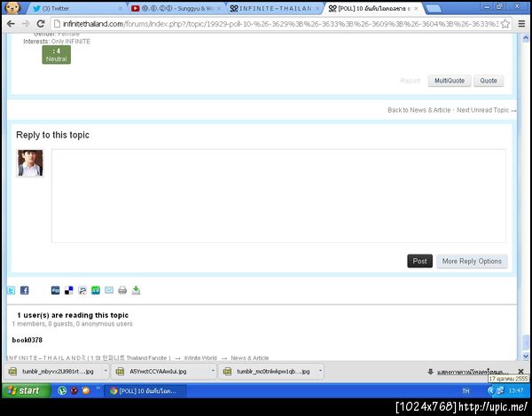The image size is (532, 416).
Task: Click the user avatar thumbnail
Action: point(30,163)
